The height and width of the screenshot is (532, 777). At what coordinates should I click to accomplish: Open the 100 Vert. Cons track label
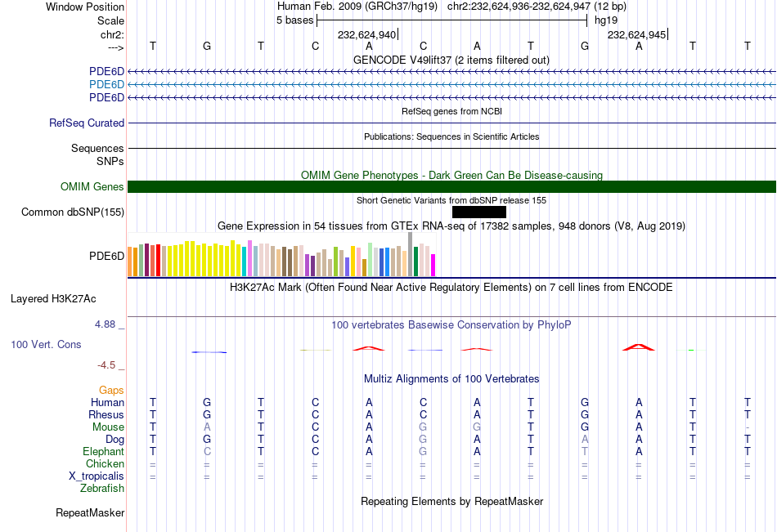click(x=46, y=344)
